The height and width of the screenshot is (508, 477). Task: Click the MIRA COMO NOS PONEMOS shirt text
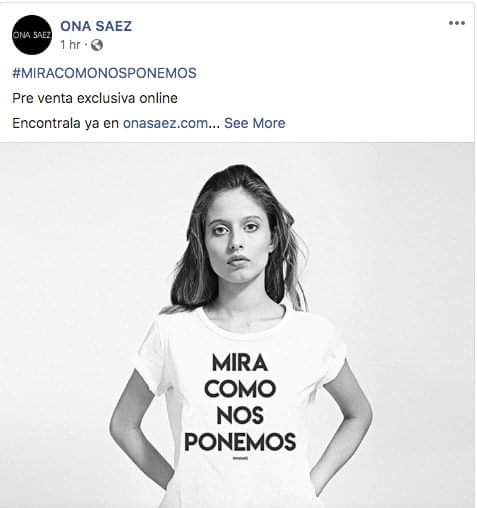240,402
